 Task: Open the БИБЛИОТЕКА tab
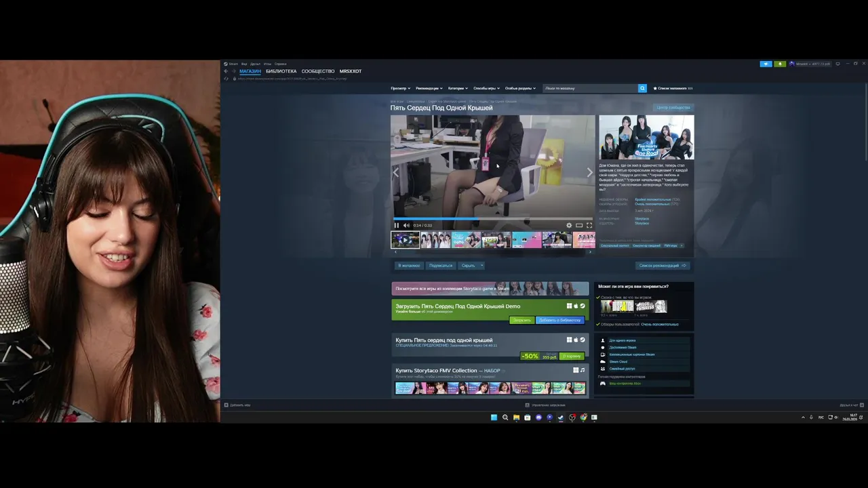pyautogui.click(x=281, y=71)
